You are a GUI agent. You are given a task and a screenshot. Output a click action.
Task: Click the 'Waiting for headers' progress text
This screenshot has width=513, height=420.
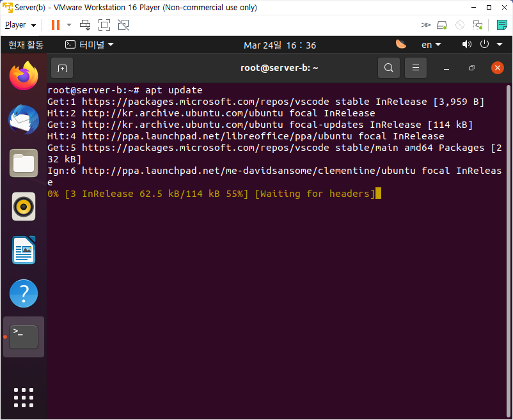click(315, 194)
